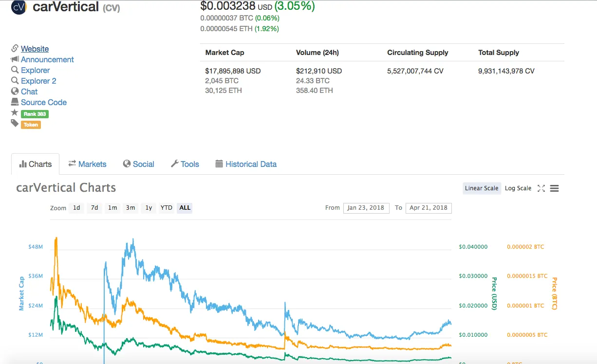
Task: Click the (3.05%) price change value
Action: (x=295, y=6)
